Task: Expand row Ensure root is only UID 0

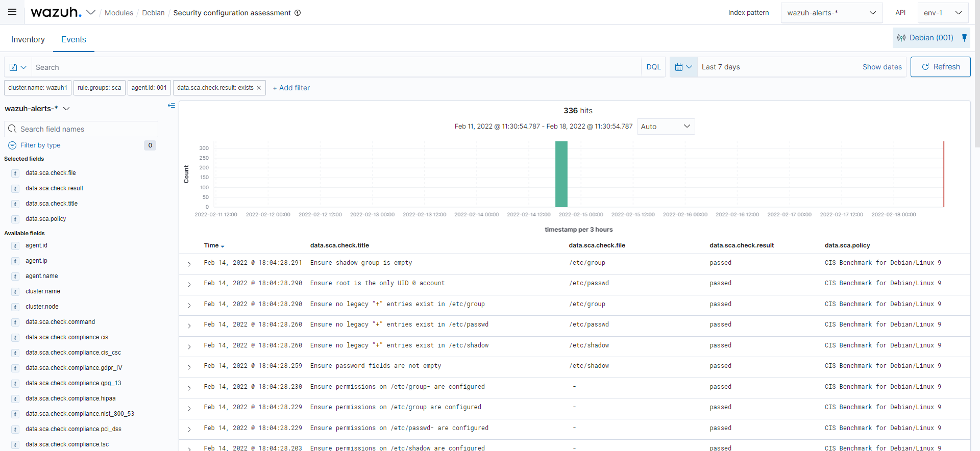Action: (x=189, y=284)
